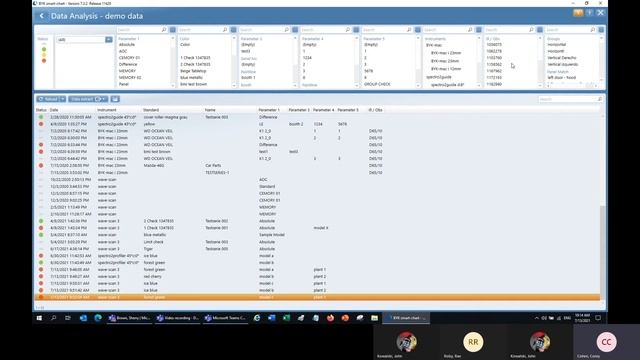Open Excel from the taskbar
This screenshot has height=360, width=640.
[286, 318]
